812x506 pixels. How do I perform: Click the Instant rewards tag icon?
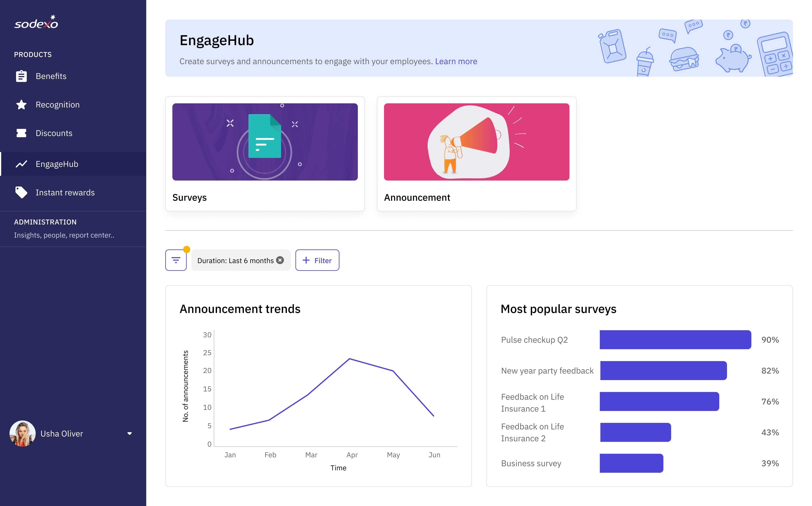[21, 192]
